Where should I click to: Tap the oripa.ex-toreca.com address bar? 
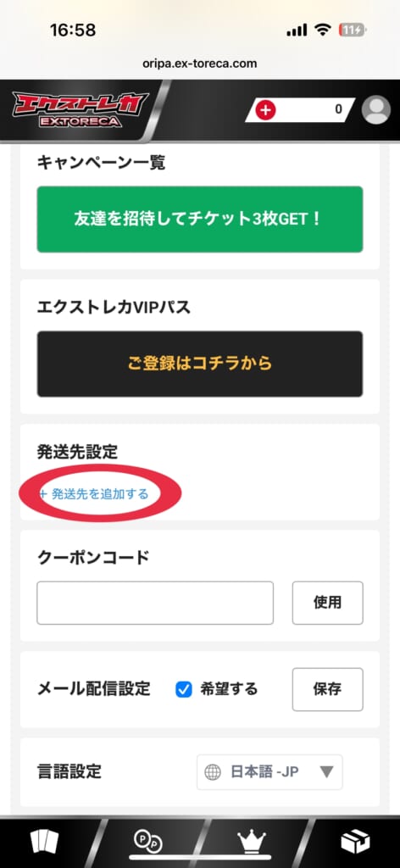pos(200,63)
